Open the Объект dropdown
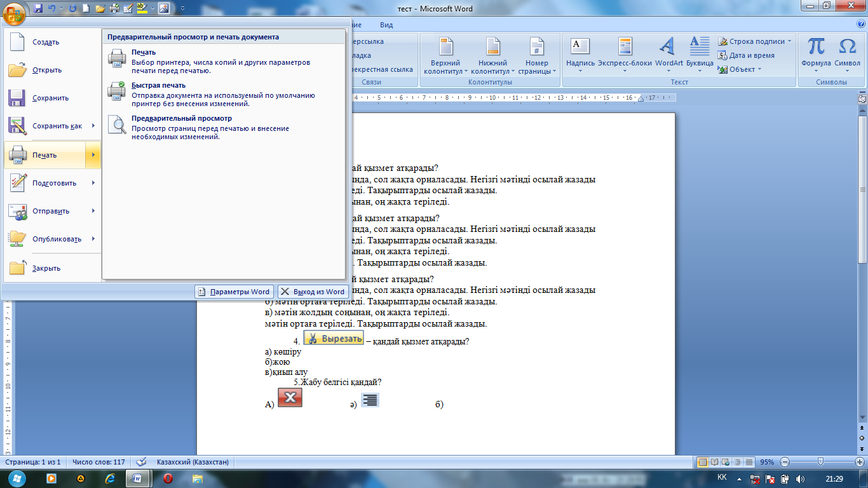868x488 pixels. (740, 69)
